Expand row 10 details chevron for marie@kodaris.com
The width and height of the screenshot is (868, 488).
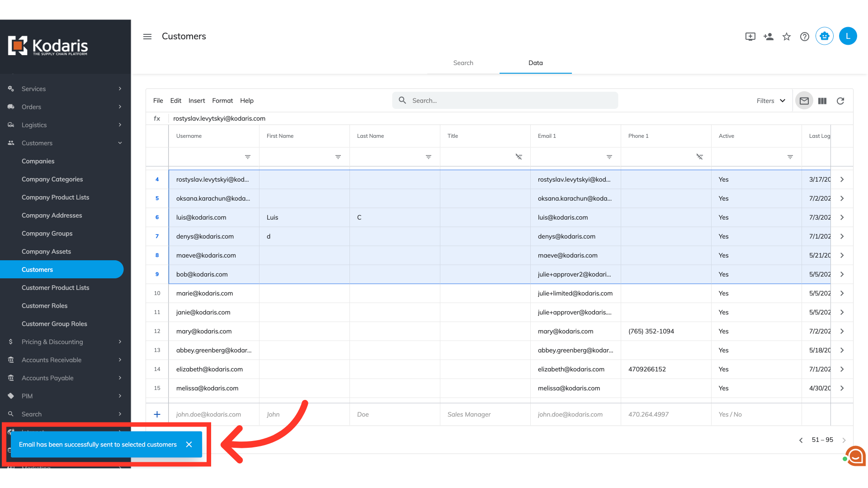[x=842, y=293]
